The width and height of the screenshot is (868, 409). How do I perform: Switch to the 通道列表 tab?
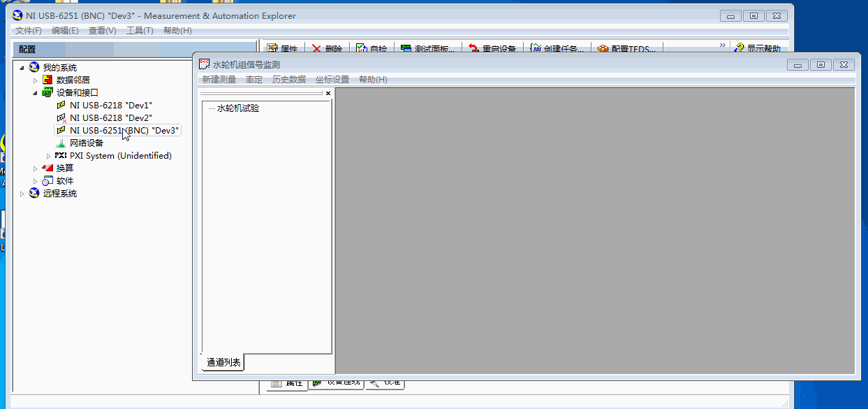pyautogui.click(x=223, y=362)
